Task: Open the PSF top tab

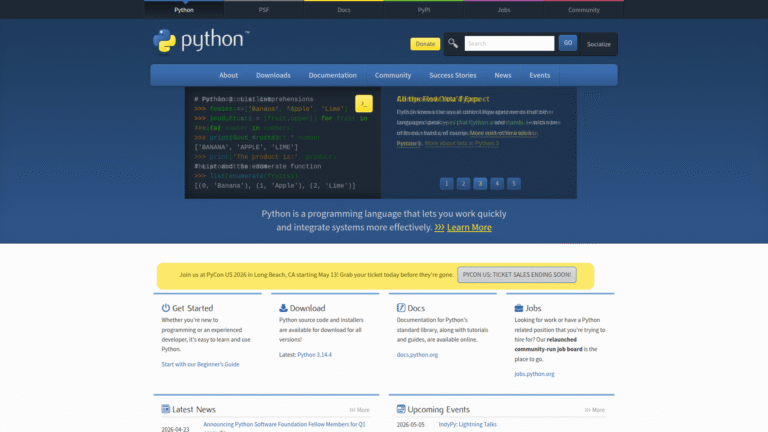Action: pyautogui.click(x=264, y=10)
